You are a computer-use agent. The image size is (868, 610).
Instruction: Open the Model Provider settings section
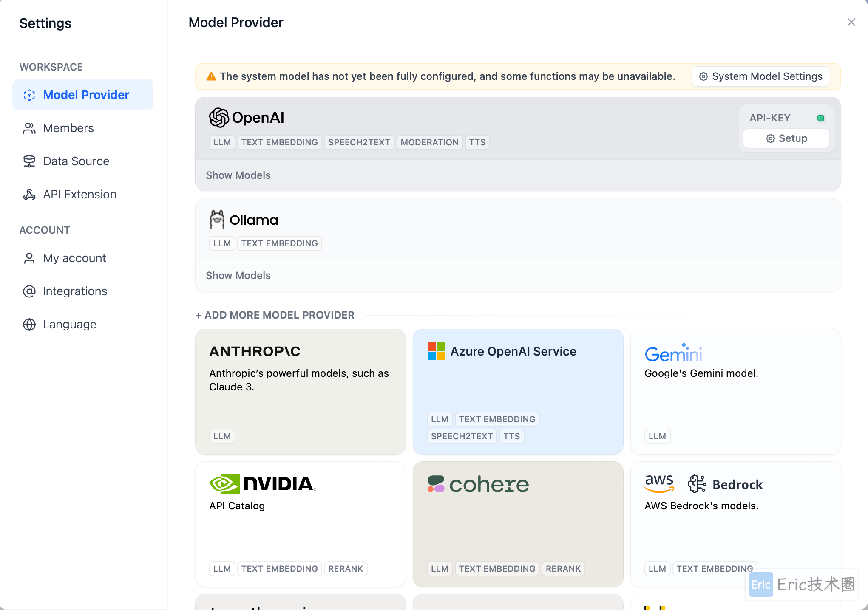pyautogui.click(x=83, y=95)
